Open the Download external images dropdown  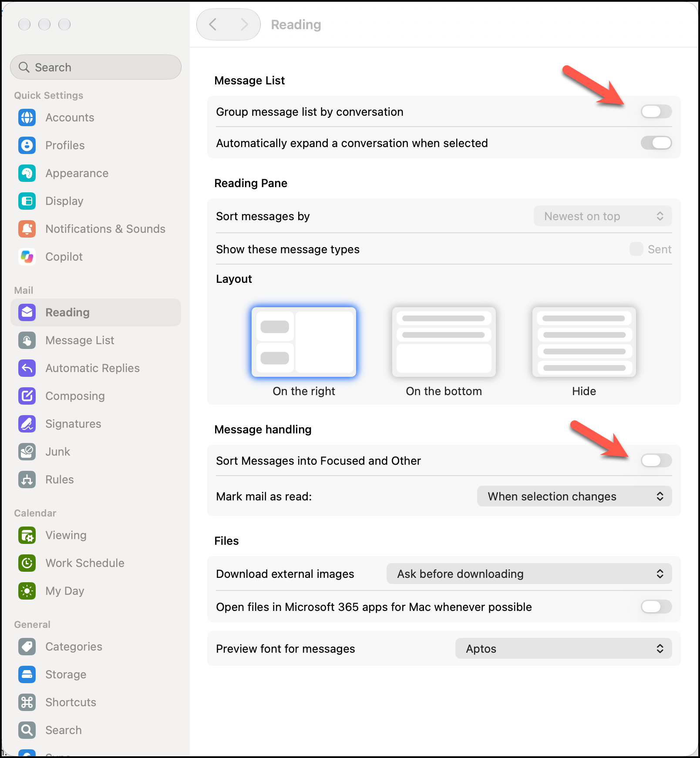pyautogui.click(x=529, y=574)
